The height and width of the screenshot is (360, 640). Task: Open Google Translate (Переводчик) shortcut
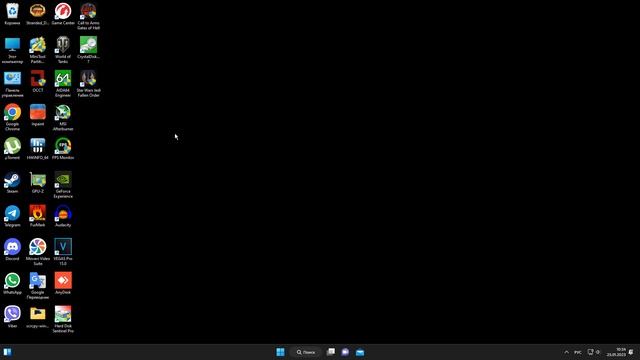(x=38, y=286)
